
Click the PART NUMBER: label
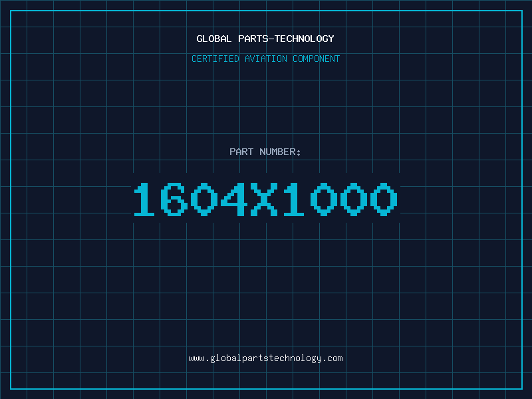265,152
